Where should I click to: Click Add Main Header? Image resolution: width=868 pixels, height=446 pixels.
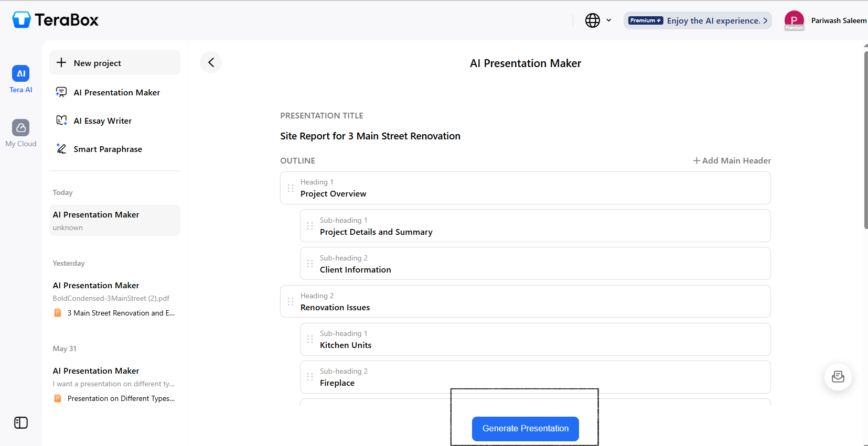click(732, 161)
